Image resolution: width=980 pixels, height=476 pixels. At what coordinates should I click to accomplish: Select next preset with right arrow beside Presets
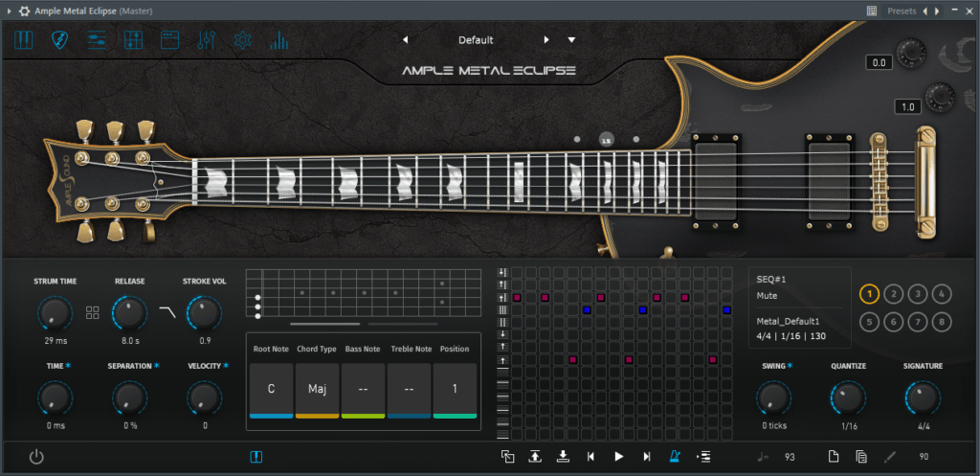pos(937,11)
